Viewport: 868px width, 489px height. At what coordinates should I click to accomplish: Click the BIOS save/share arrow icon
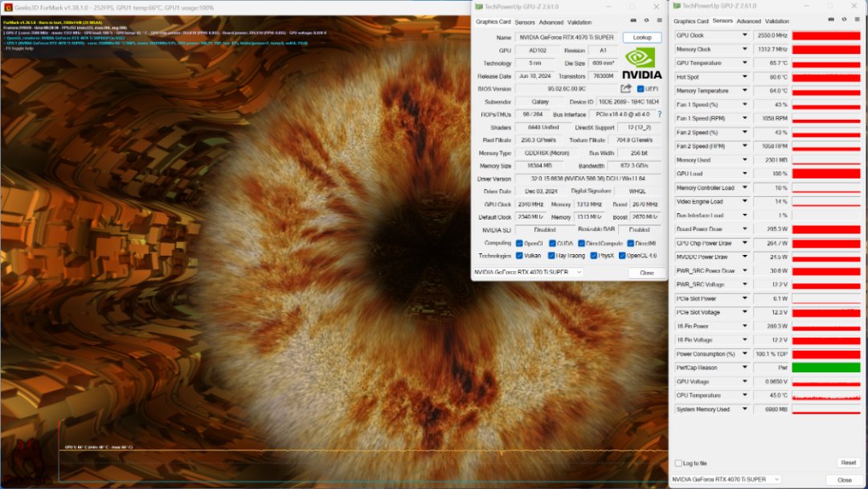pos(625,88)
